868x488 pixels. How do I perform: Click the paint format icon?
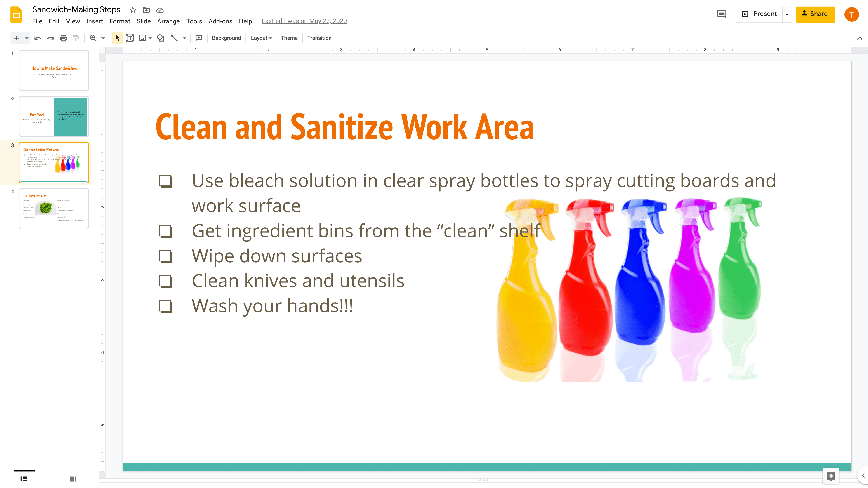76,38
